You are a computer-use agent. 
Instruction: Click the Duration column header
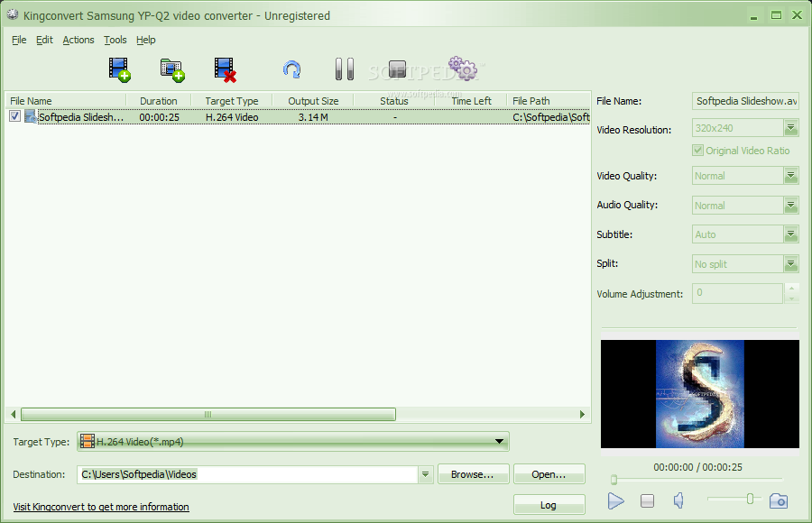pyautogui.click(x=159, y=100)
